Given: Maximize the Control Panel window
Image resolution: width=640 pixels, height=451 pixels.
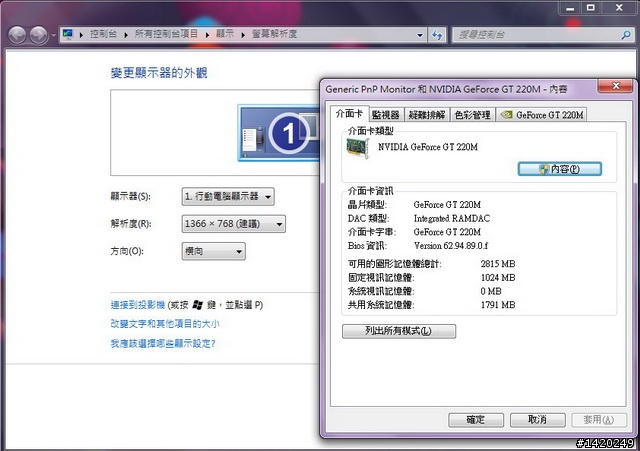Looking at the screenshot, I should (x=590, y=8).
